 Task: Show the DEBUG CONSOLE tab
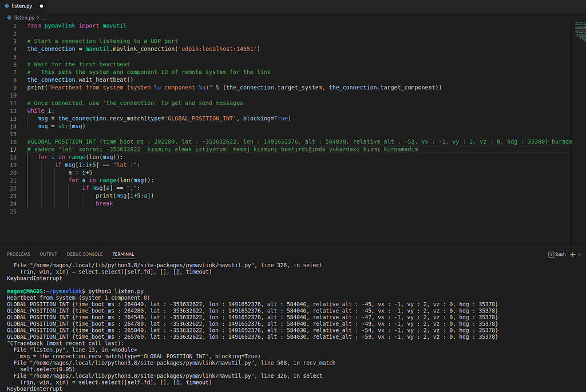[85, 254]
